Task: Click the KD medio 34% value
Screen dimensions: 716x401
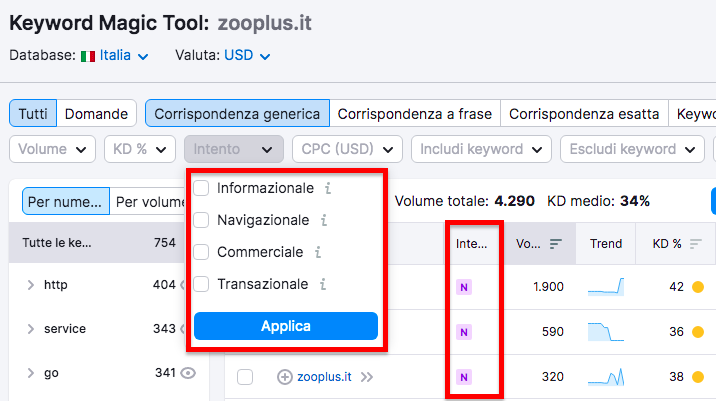Action: pyautogui.click(x=635, y=201)
